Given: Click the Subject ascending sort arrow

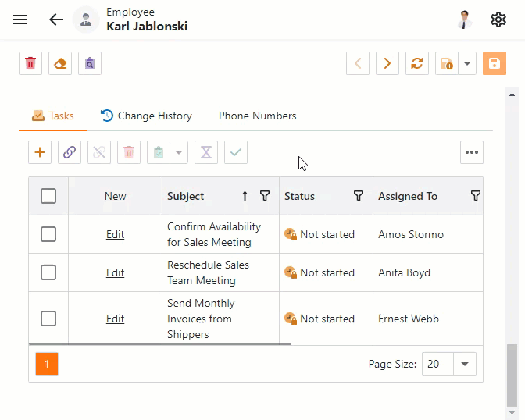Looking at the screenshot, I should point(245,196).
